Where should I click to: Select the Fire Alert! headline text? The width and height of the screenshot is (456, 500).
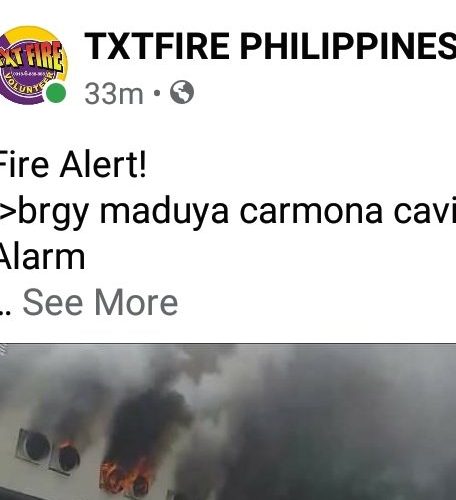(72, 165)
